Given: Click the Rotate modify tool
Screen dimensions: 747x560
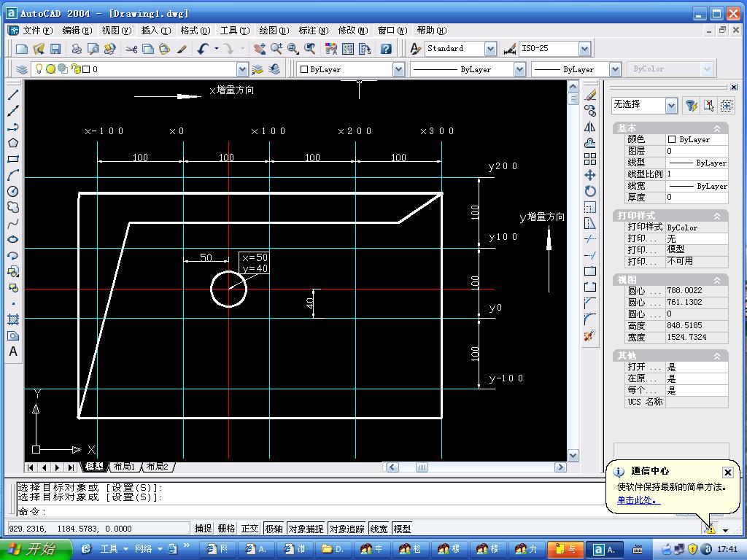Looking at the screenshot, I should click(x=590, y=192).
